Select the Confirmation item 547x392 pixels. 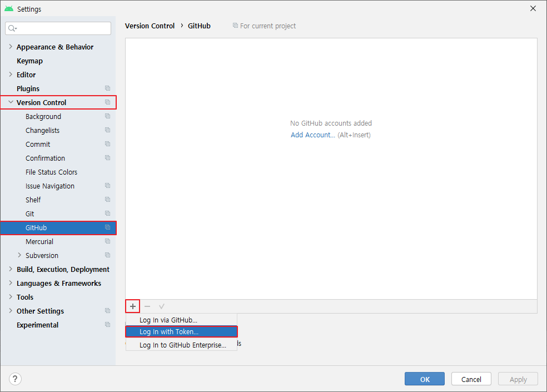[x=45, y=158]
